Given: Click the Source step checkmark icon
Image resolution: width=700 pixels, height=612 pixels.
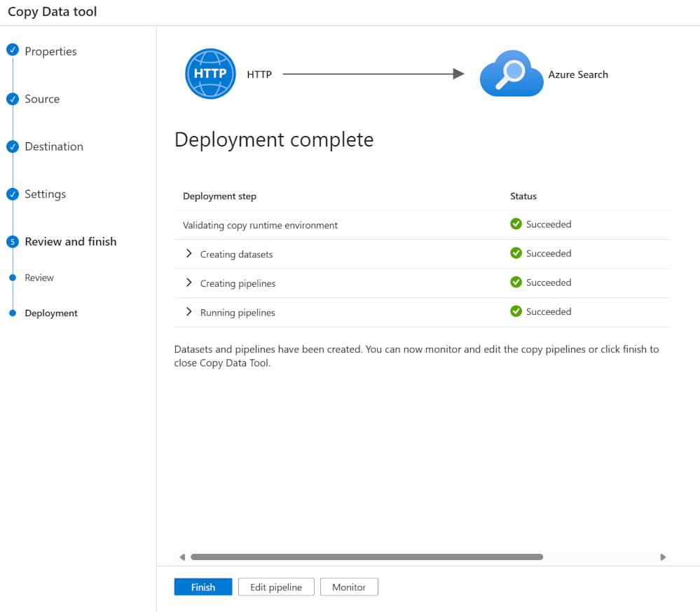Looking at the screenshot, I should click(x=13, y=99).
